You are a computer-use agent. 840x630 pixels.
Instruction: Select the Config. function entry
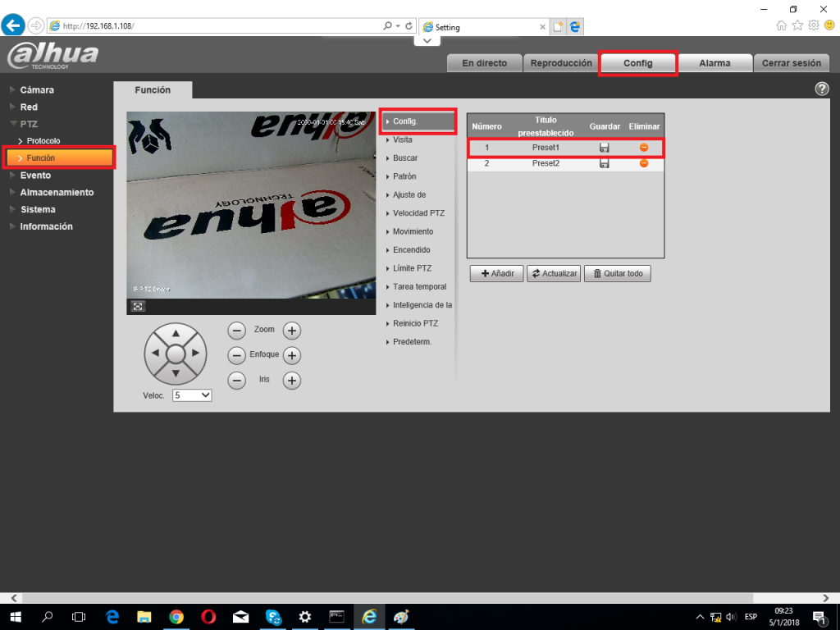(x=418, y=121)
